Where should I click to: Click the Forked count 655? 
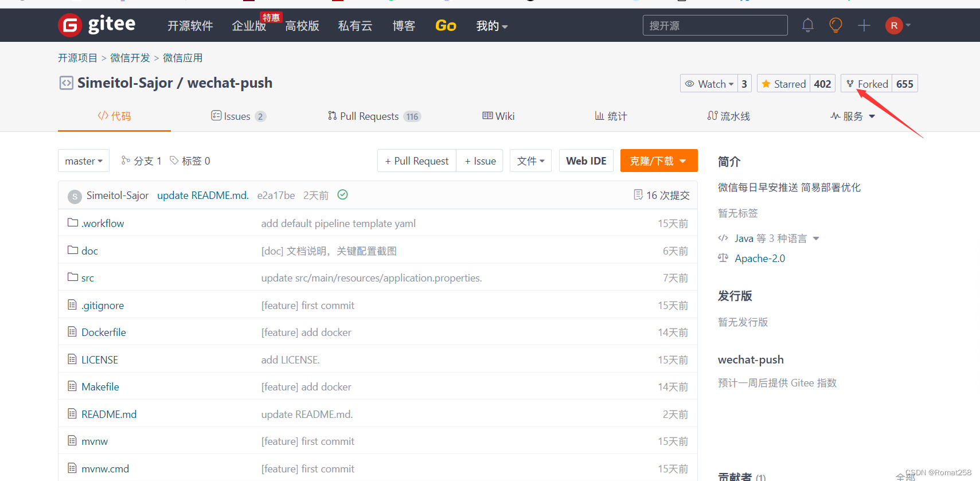pos(905,84)
